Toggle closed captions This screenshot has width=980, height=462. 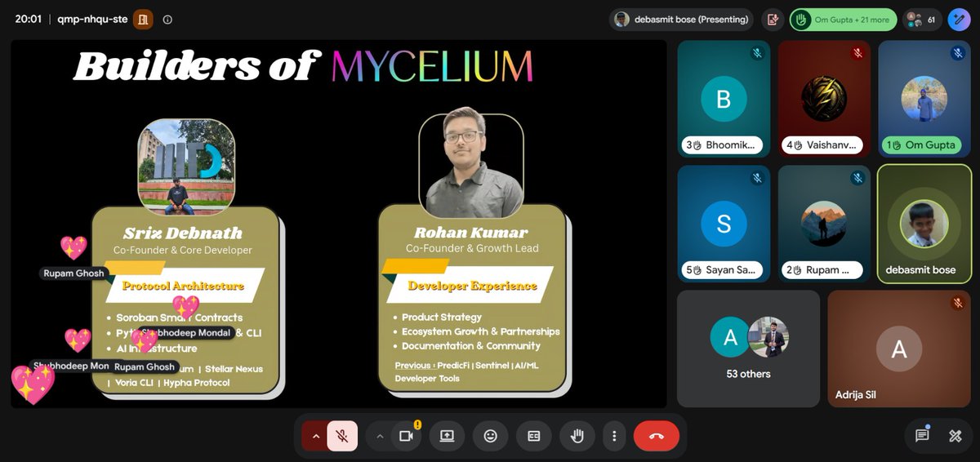click(533, 436)
